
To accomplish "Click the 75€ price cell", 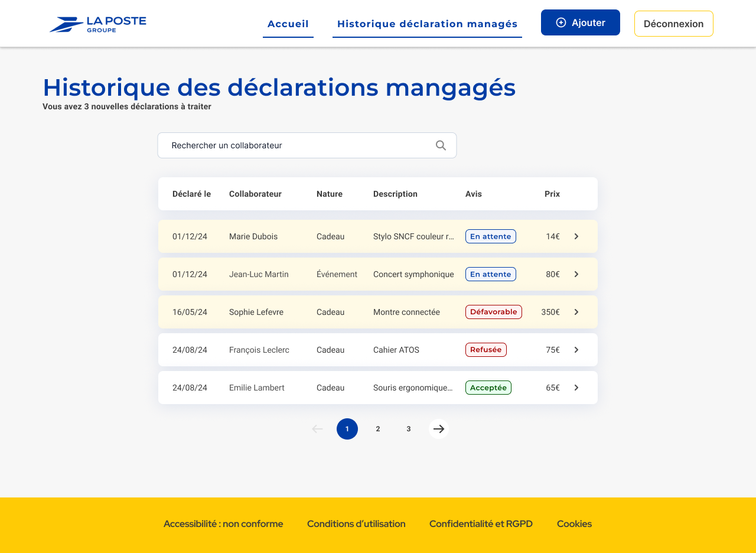I will (x=553, y=350).
